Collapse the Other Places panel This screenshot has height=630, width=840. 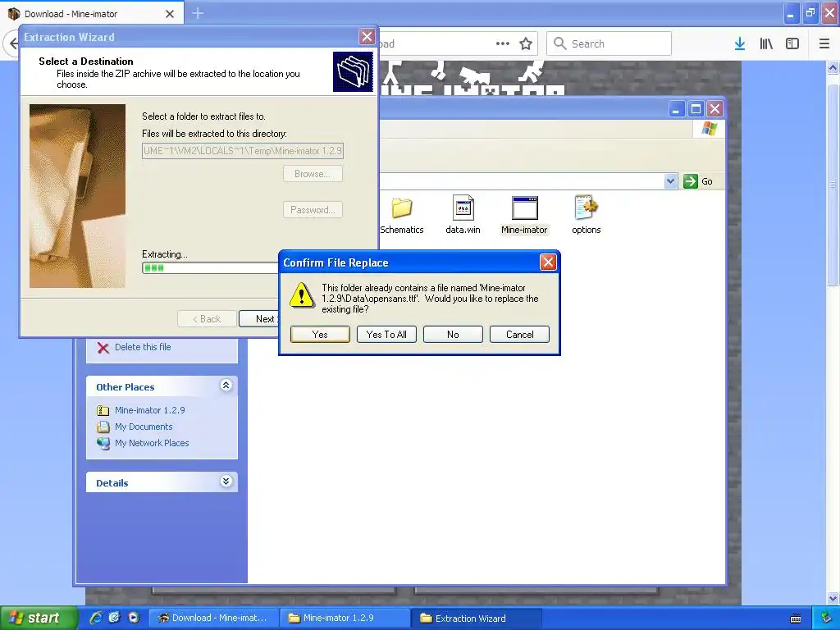tap(226, 386)
